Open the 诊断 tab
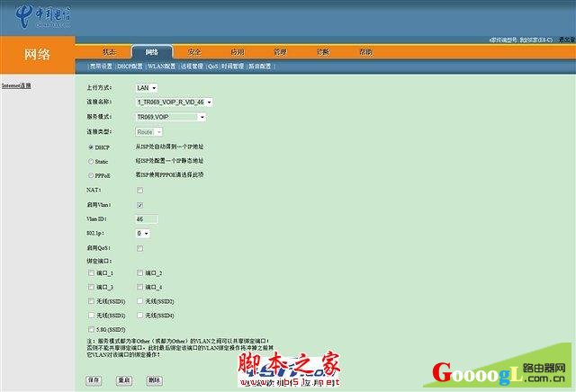The height and width of the screenshot is (392, 576). 323,52
